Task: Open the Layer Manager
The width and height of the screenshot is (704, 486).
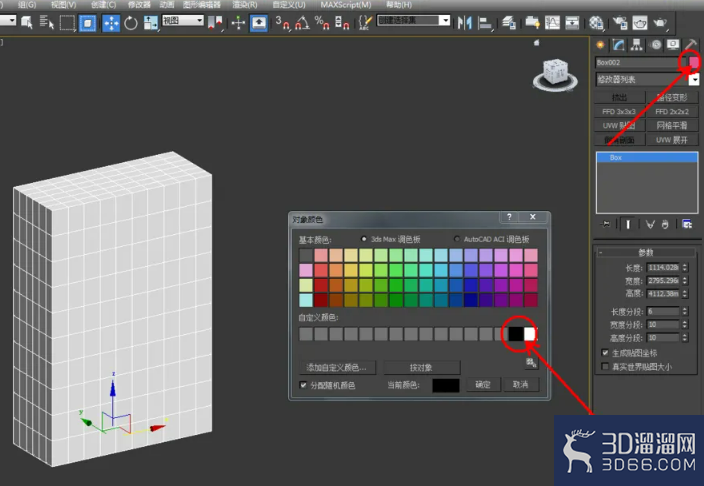Action: point(509,22)
